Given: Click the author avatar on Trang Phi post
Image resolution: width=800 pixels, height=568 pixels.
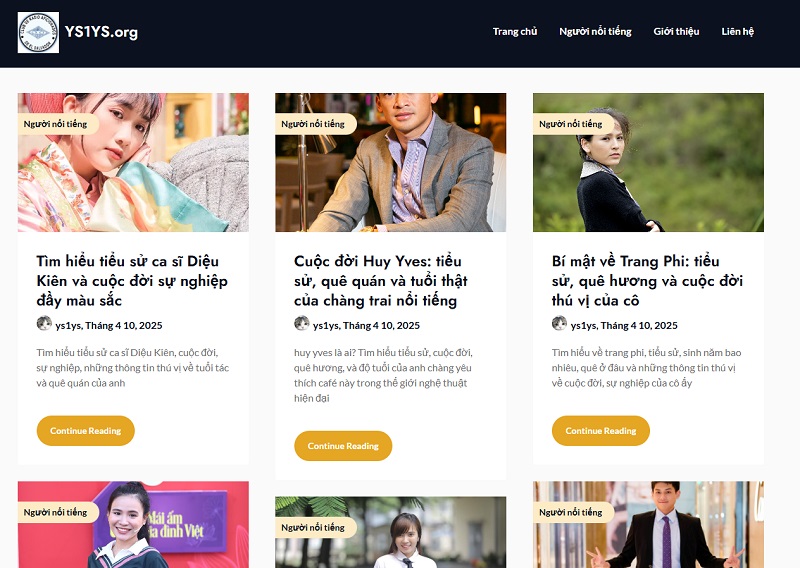Looking at the screenshot, I should [560, 324].
